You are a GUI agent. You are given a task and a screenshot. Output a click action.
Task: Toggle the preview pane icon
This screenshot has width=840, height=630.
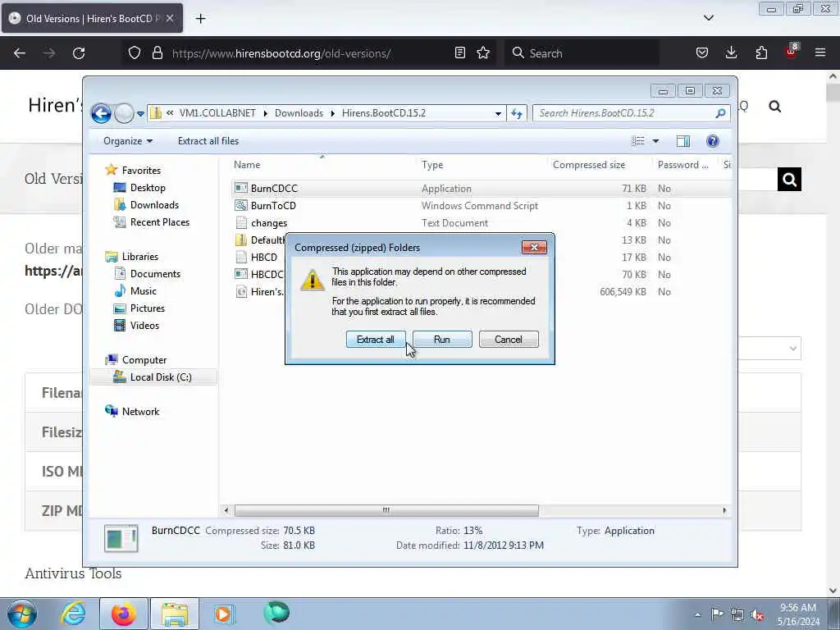click(x=683, y=141)
